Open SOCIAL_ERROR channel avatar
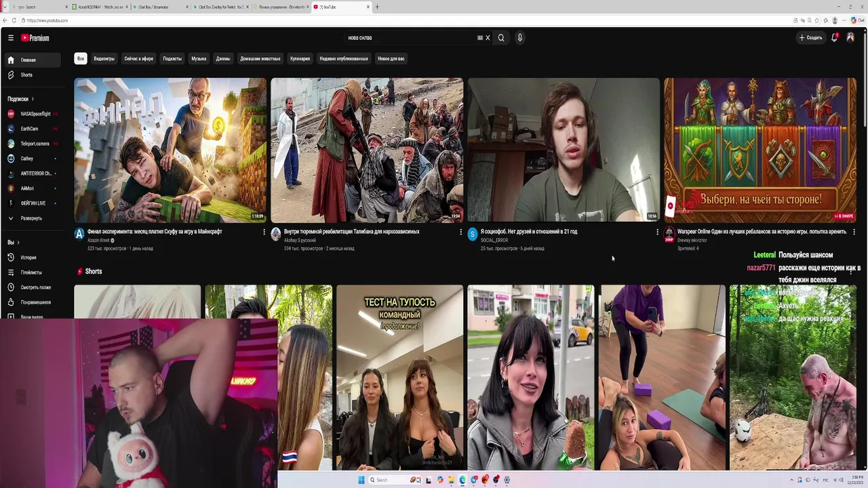The width and height of the screenshot is (868, 488). point(473,234)
